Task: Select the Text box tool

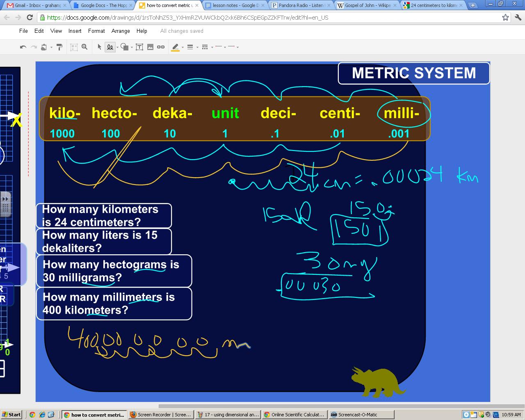Action: coord(139,47)
